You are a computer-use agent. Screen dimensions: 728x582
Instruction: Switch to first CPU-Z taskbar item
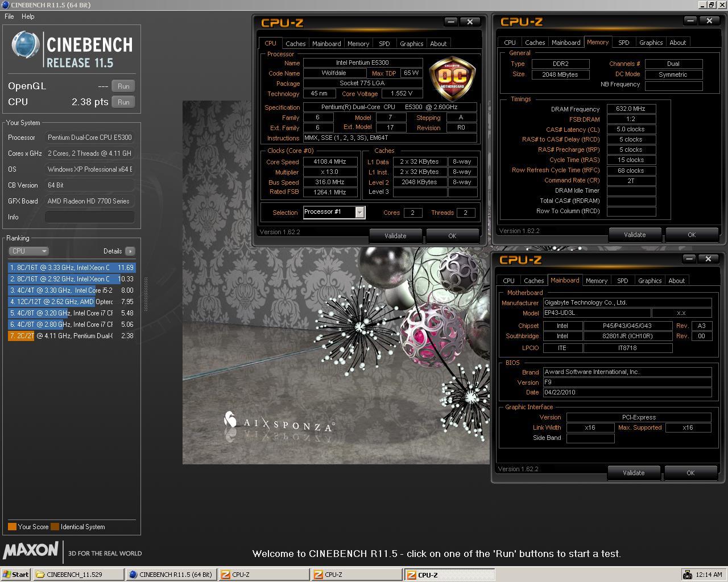264,575
